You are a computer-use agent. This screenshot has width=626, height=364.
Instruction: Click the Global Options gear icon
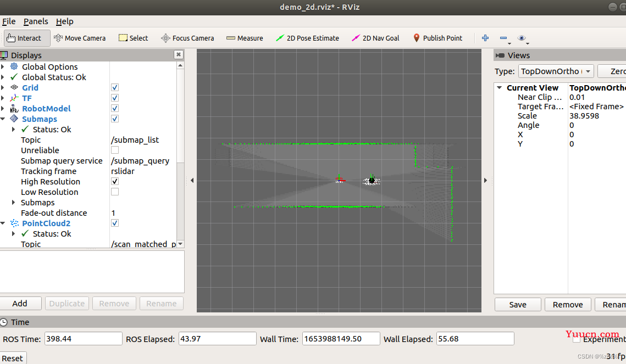pyautogui.click(x=14, y=66)
